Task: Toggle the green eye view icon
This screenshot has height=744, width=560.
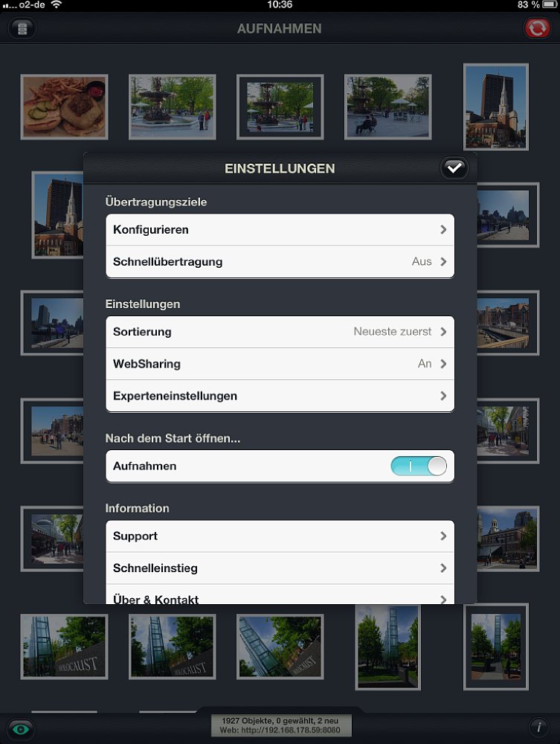Action: tap(20, 728)
